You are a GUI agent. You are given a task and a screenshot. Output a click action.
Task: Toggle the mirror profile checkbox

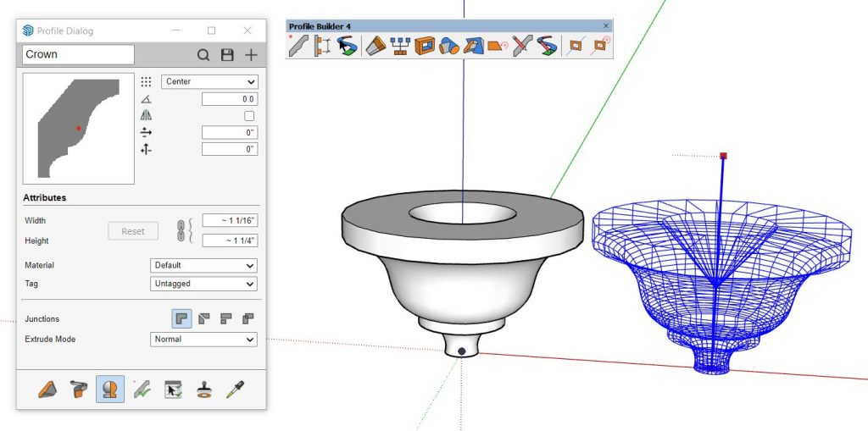249,116
